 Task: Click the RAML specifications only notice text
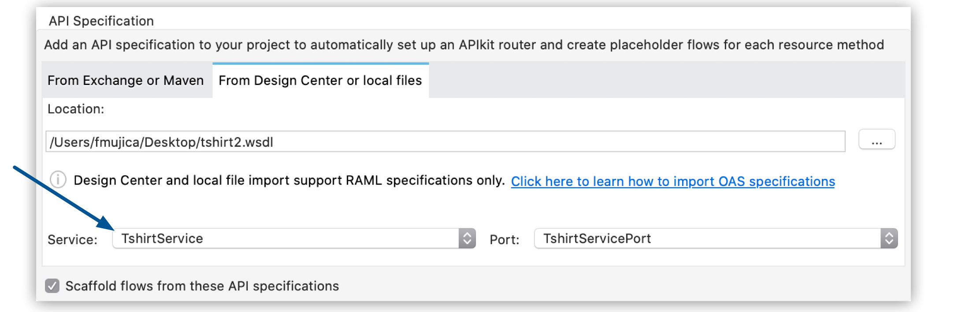coord(289,180)
